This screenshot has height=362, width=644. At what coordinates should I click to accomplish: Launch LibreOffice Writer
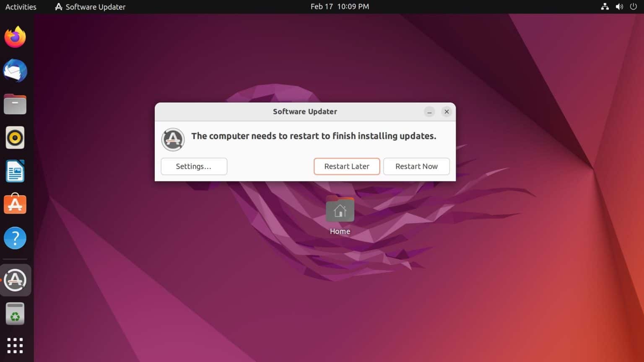pyautogui.click(x=15, y=171)
